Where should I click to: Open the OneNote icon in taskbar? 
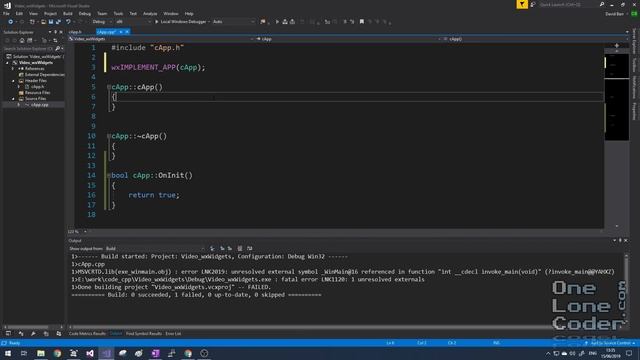155,353
